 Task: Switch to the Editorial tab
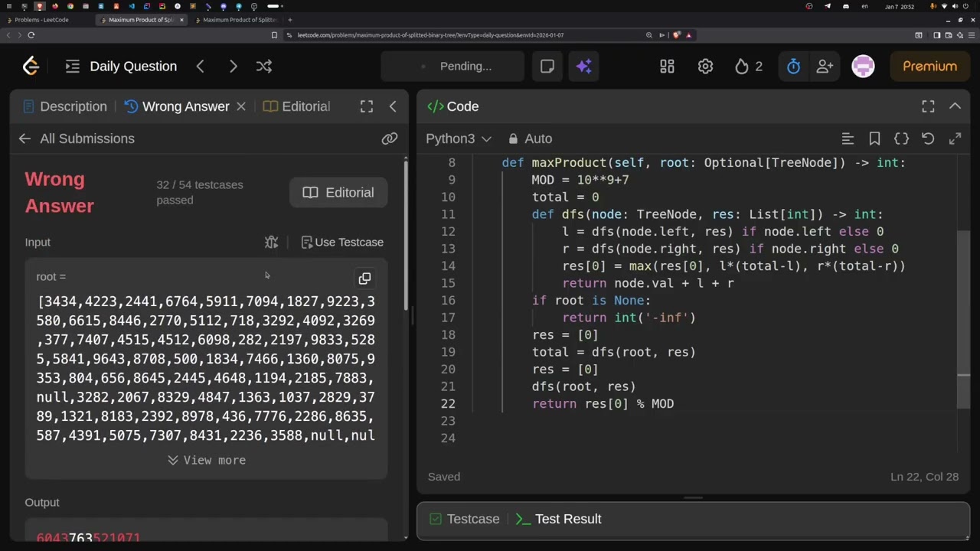pyautogui.click(x=296, y=106)
